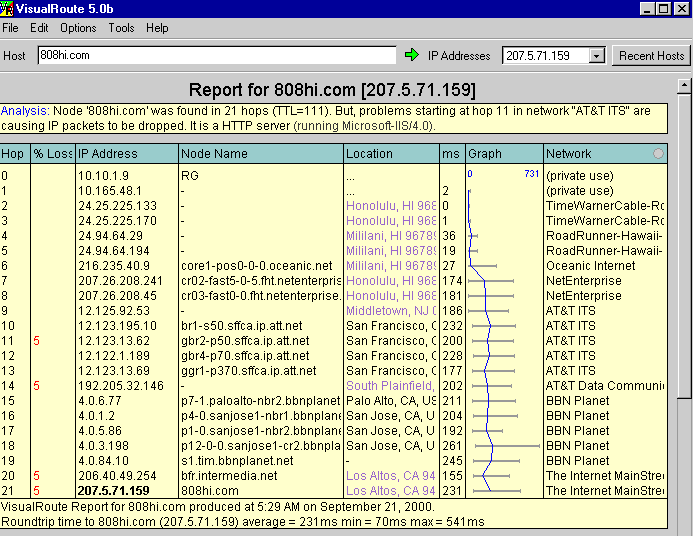The image size is (693, 536).
Task: Click IP address 207.26.208.241
Action: [120, 281]
